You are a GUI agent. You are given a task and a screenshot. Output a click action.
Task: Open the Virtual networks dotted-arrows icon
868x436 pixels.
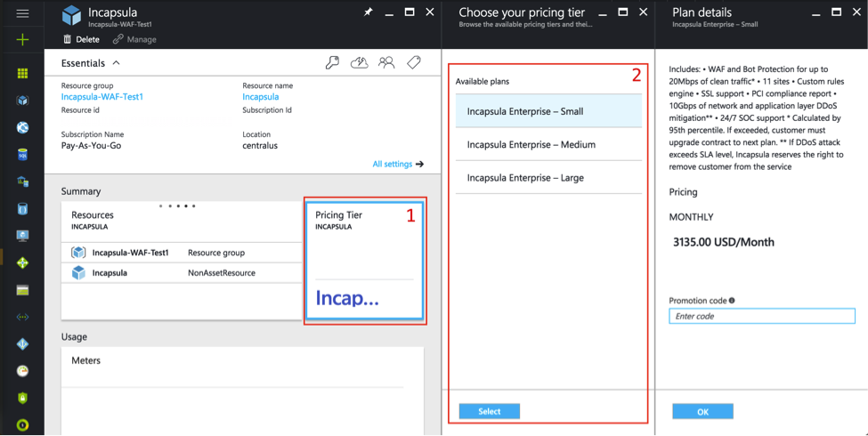[x=22, y=317]
